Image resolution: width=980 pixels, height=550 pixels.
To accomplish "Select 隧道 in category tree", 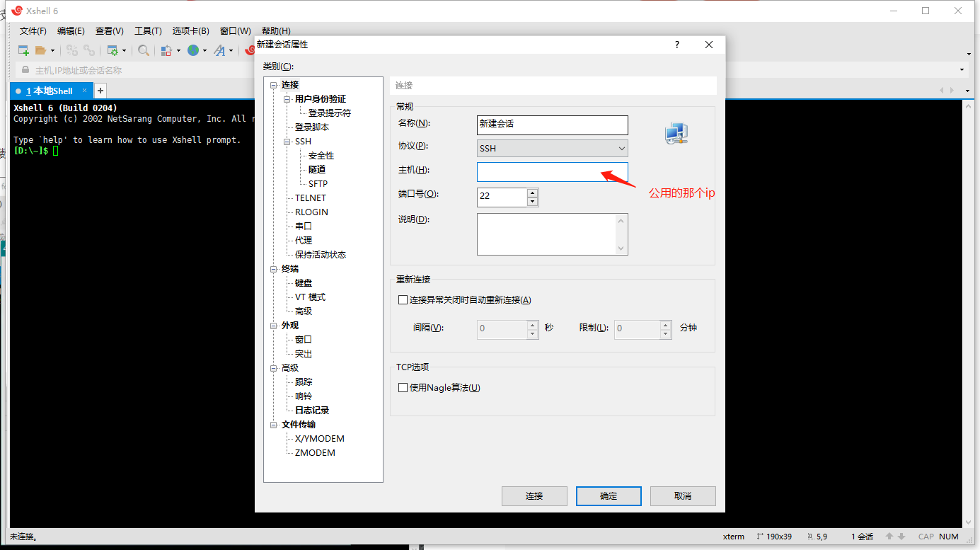I will tap(317, 170).
